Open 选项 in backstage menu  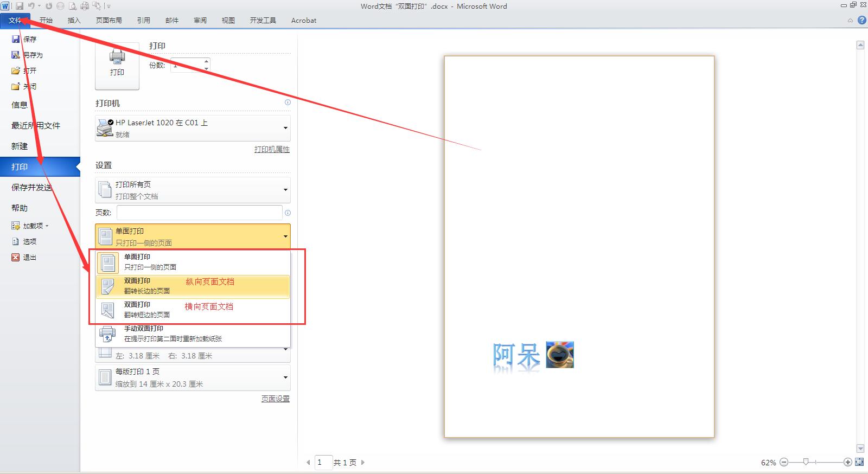click(24, 241)
